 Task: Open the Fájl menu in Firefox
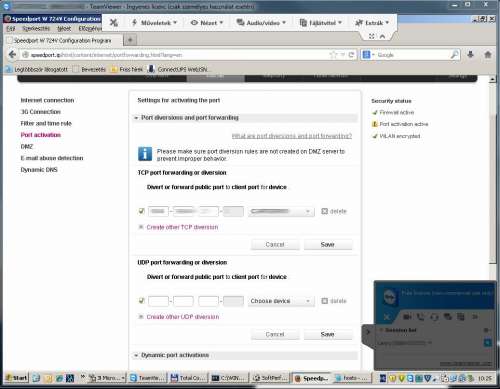click(11, 29)
